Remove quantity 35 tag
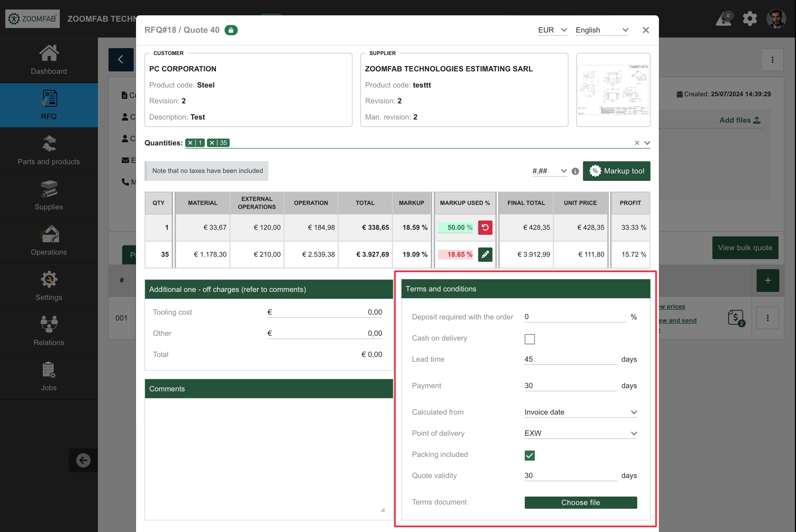The height and width of the screenshot is (532, 796). click(x=212, y=143)
